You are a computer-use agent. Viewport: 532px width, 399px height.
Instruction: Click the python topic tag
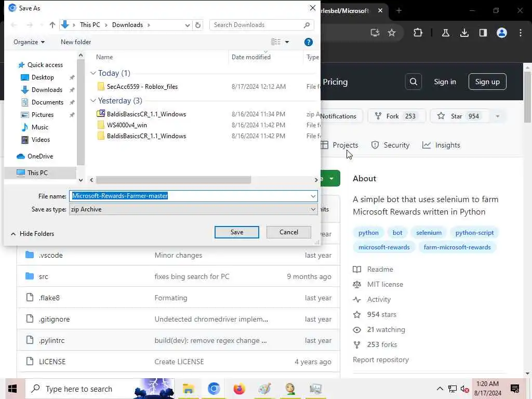coord(368,233)
